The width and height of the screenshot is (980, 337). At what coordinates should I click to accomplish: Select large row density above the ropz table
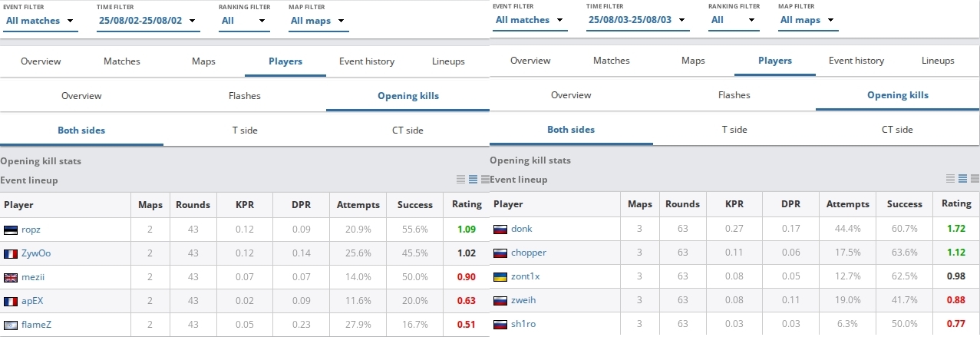click(485, 179)
